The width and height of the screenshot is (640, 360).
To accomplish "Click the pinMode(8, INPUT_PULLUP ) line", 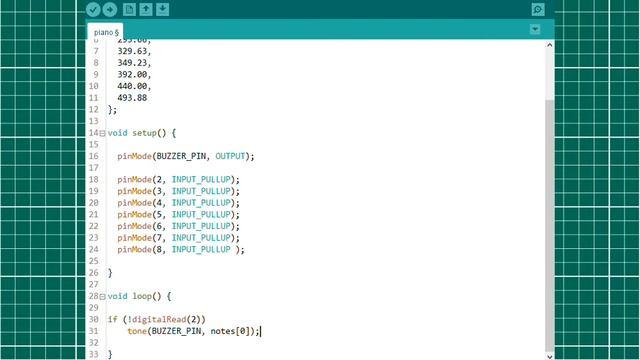I will click(x=181, y=249).
